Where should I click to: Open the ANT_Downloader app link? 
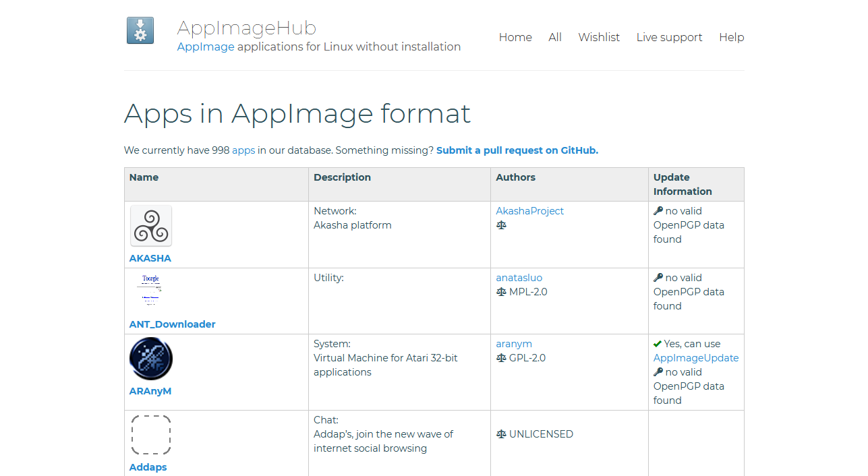[173, 324]
